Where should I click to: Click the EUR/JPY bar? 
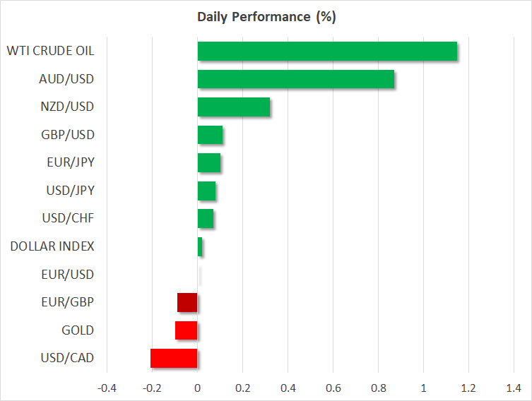pyautogui.click(x=209, y=163)
